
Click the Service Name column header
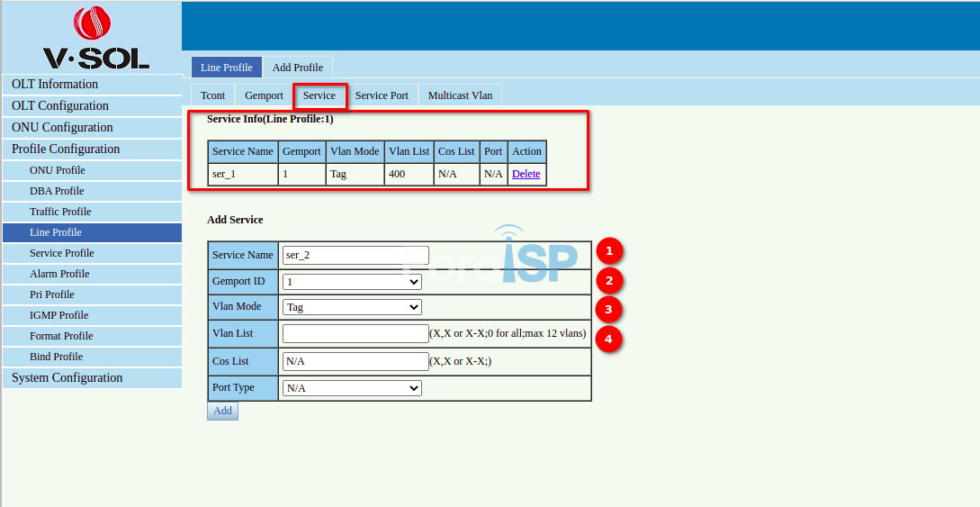242,151
